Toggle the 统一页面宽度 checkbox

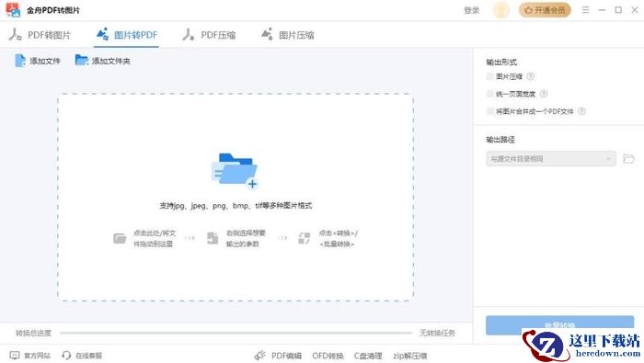489,94
